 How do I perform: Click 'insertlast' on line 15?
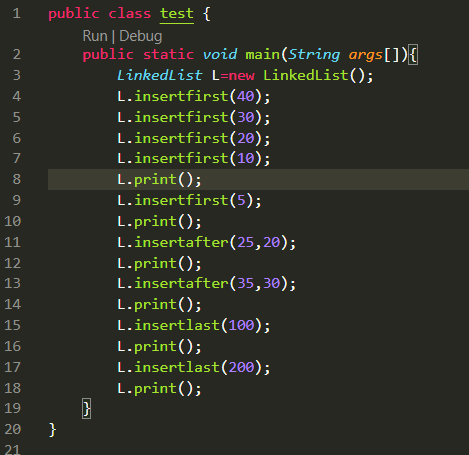click(177, 325)
